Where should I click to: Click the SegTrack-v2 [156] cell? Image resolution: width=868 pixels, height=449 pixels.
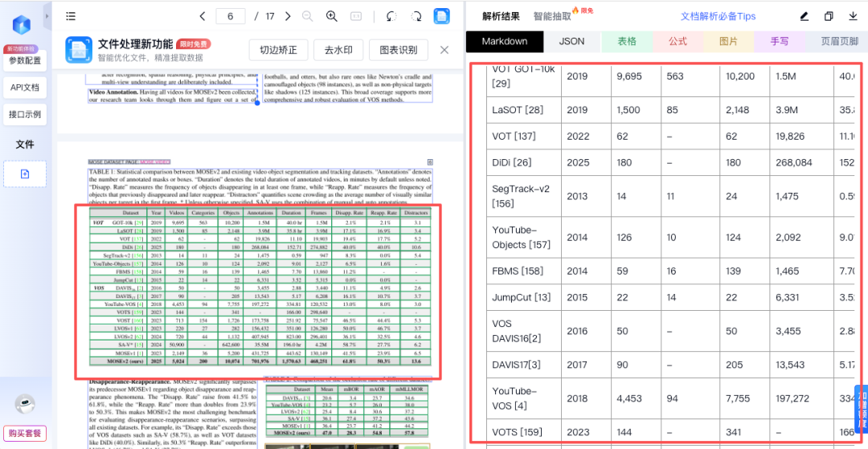click(x=524, y=196)
